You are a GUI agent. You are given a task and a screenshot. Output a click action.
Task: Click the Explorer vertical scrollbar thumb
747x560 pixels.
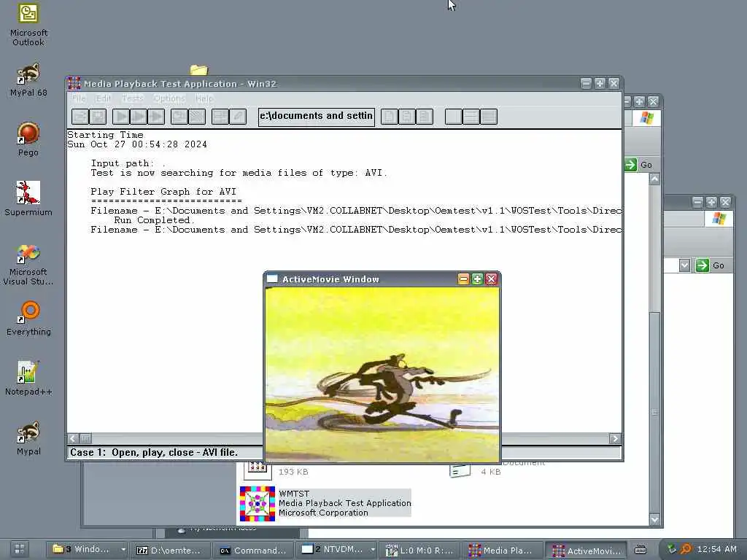[x=654, y=413]
